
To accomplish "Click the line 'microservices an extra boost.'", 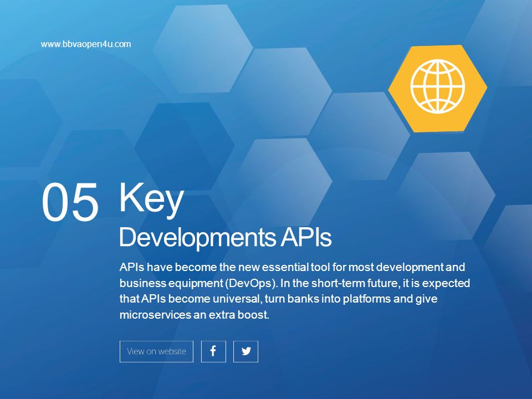I will pos(195,315).
